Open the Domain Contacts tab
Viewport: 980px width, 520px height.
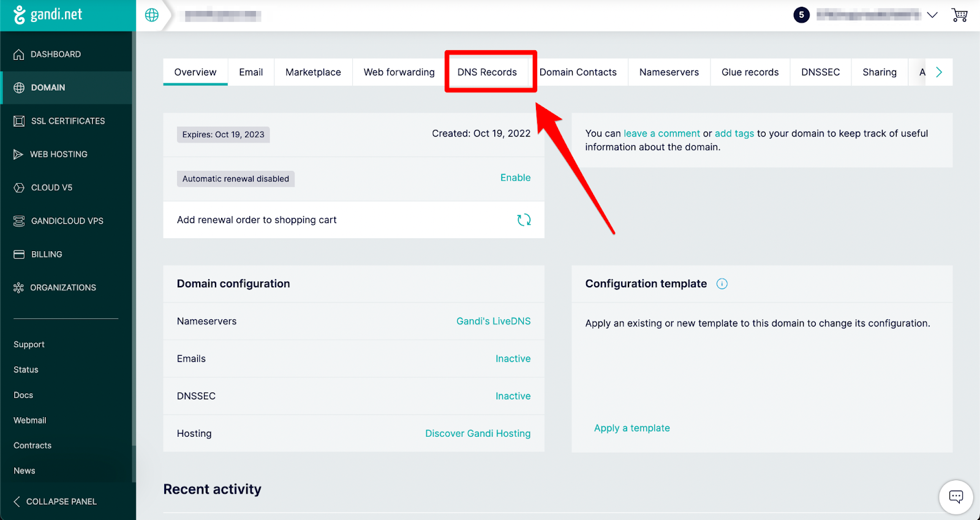click(x=578, y=72)
